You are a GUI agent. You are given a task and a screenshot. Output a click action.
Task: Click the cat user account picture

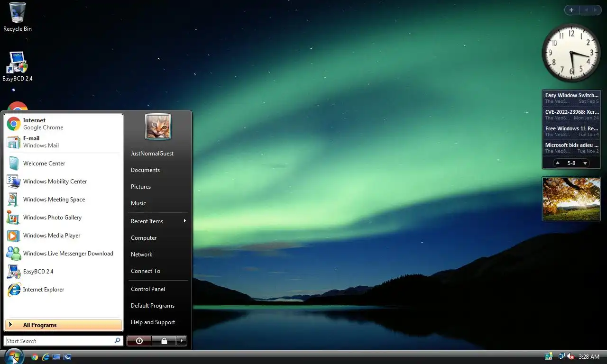pos(158,127)
